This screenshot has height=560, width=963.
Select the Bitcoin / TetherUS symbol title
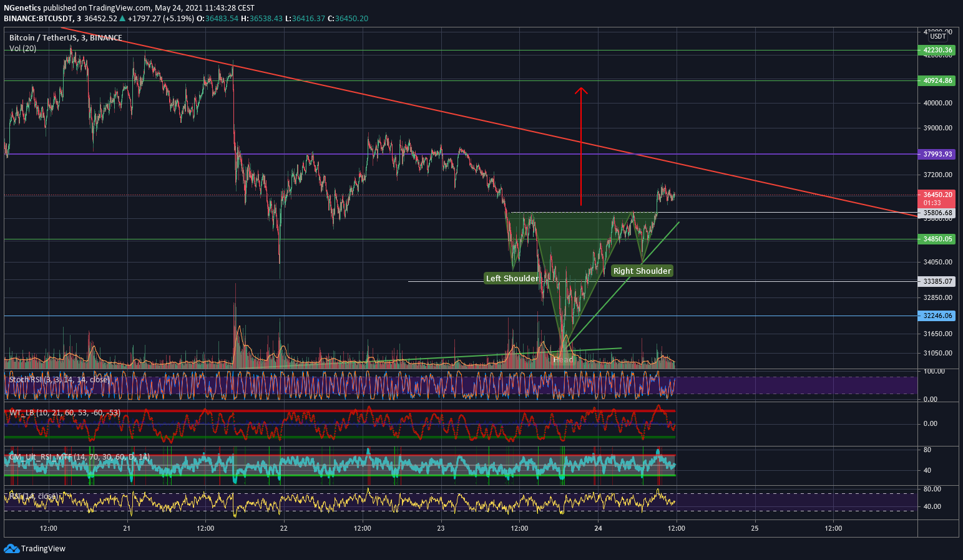point(66,38)
